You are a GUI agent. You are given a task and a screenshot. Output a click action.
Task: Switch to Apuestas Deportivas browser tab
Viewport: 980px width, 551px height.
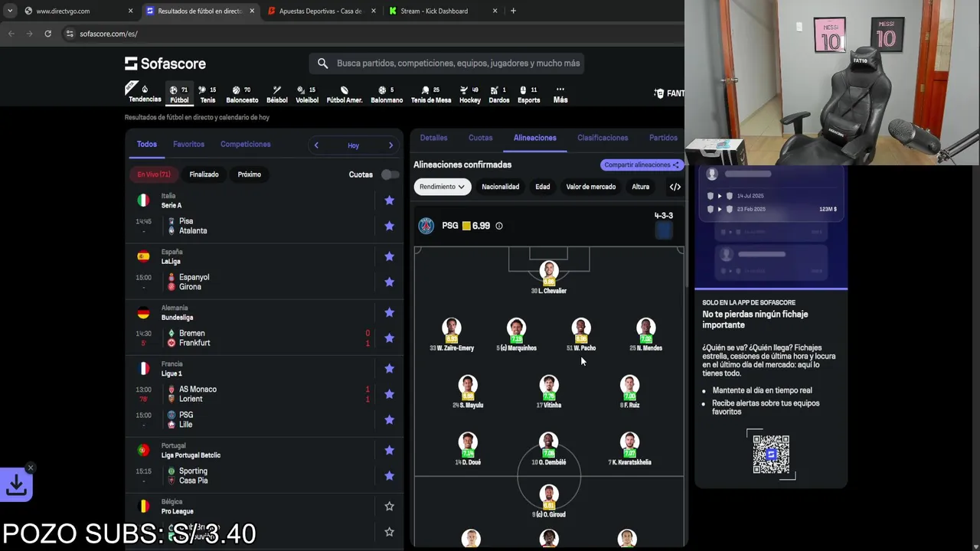pos(320,11)
